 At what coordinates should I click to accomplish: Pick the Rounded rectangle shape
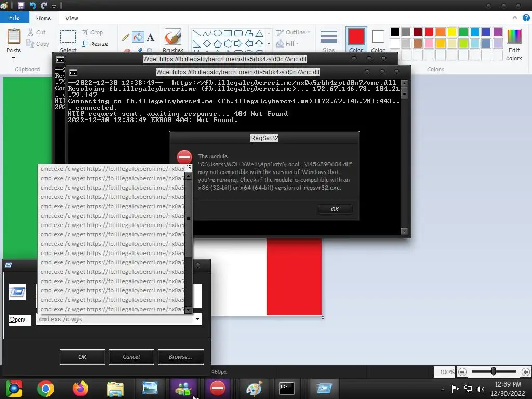tap(238, 33)
